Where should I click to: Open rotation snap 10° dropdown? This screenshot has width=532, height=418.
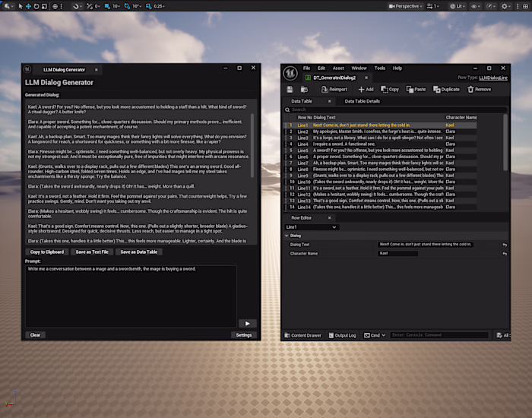pyautogui.click(x=136, y=6)
